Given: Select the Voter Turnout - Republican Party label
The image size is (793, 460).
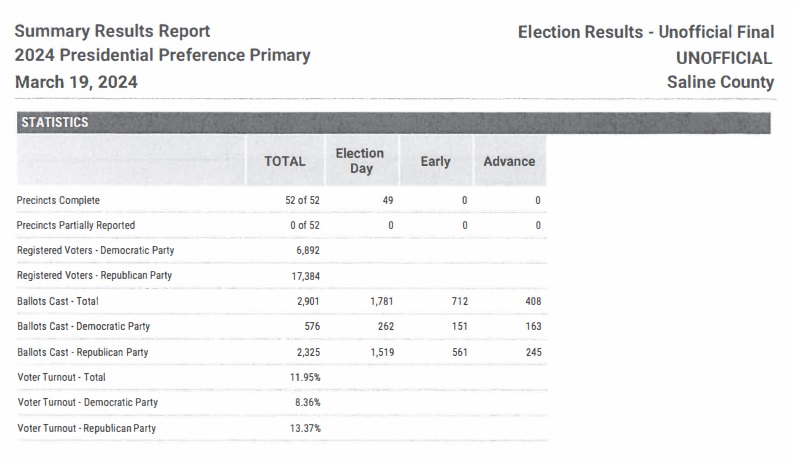Looking at the screenshot, I should [x=87, y=428].
